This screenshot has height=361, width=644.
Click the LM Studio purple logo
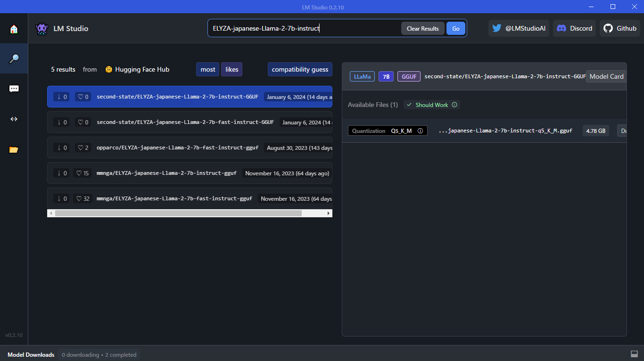42,29
